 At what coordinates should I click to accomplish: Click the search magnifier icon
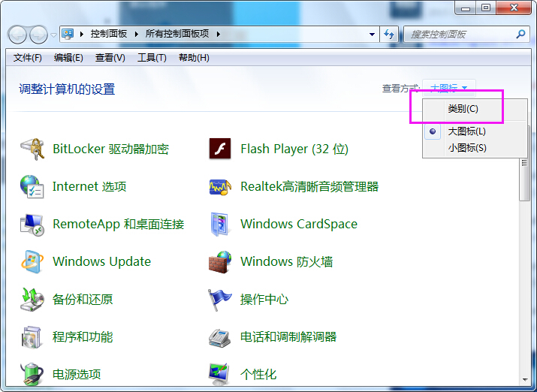520,34
